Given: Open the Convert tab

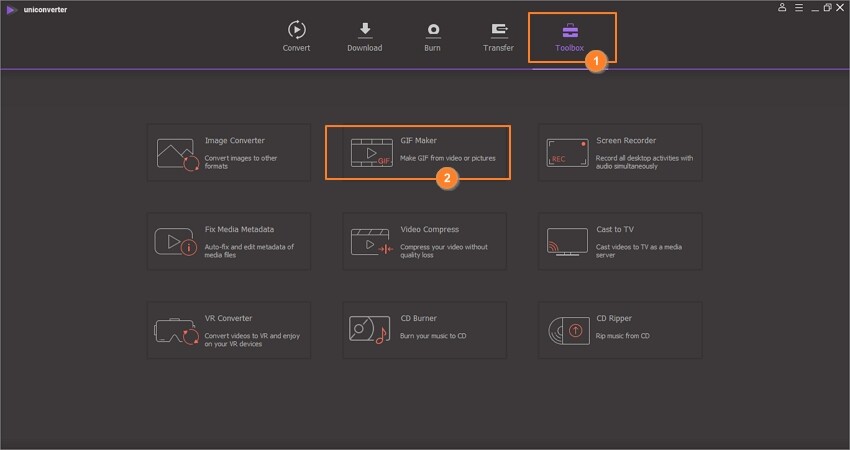Looking at the screenshot, I should [x=296, y=36].
